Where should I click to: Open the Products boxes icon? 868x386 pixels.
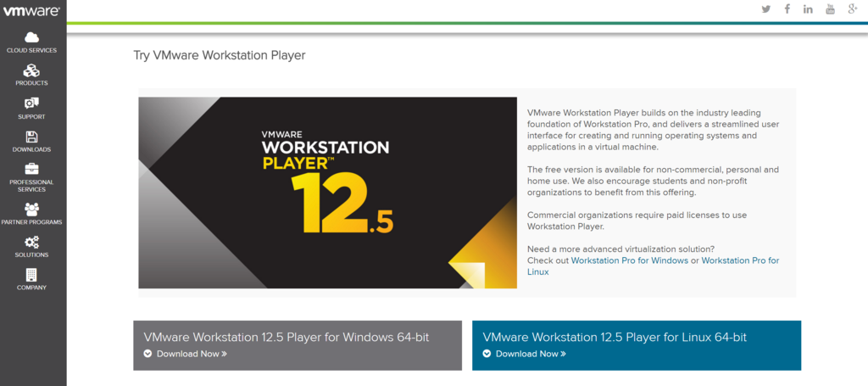[31, 70]
